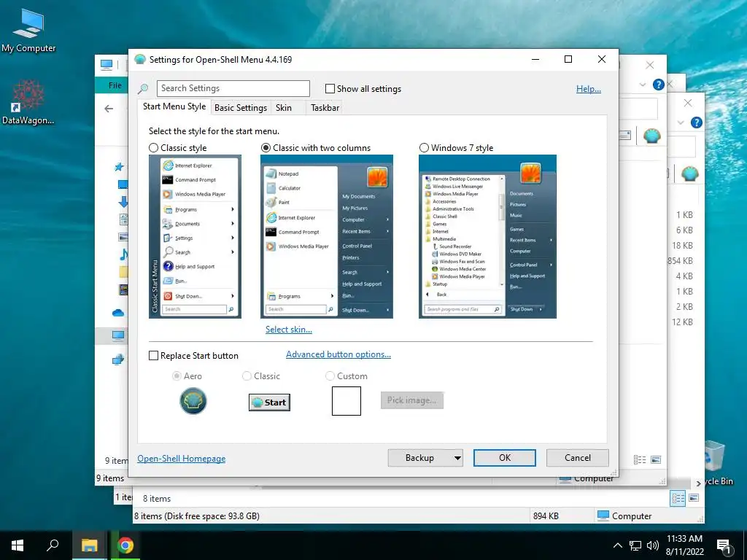Open the Windows Start button

pyautogui.click(x=18, y=545)
